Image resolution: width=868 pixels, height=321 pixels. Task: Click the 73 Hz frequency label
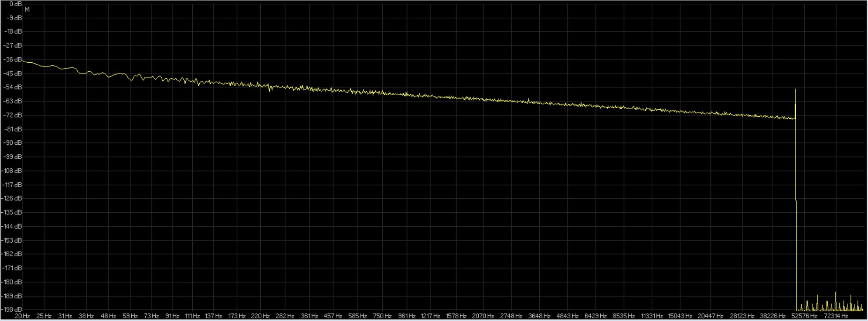(151, 316)
